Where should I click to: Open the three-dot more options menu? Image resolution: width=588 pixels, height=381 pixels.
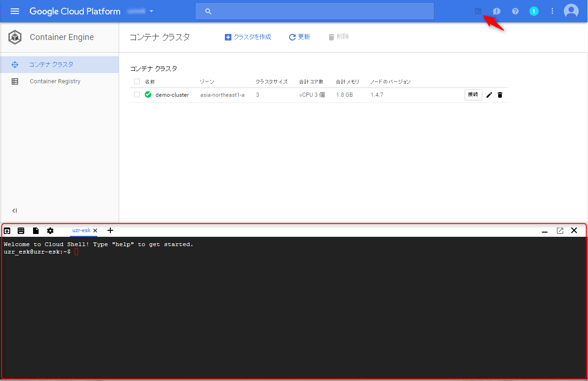coord(553,11)
